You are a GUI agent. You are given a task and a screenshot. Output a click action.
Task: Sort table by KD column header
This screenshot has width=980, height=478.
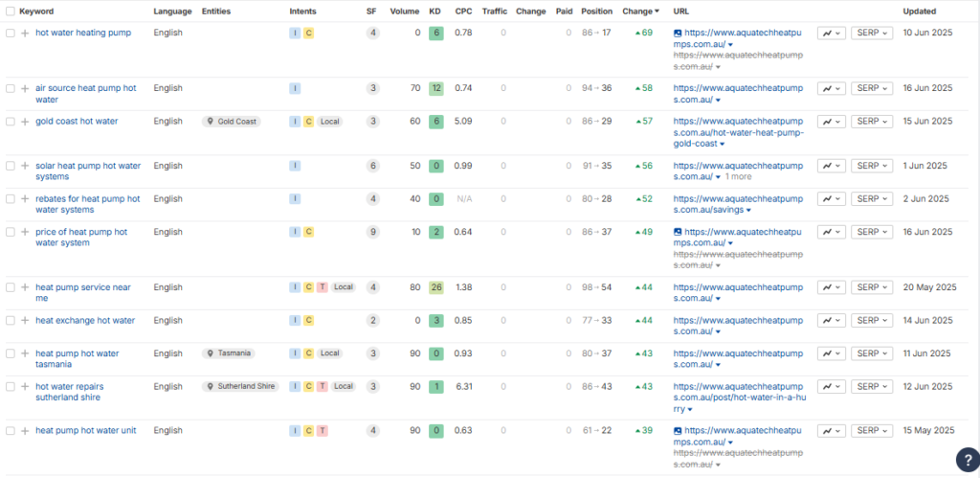point(435,11)
